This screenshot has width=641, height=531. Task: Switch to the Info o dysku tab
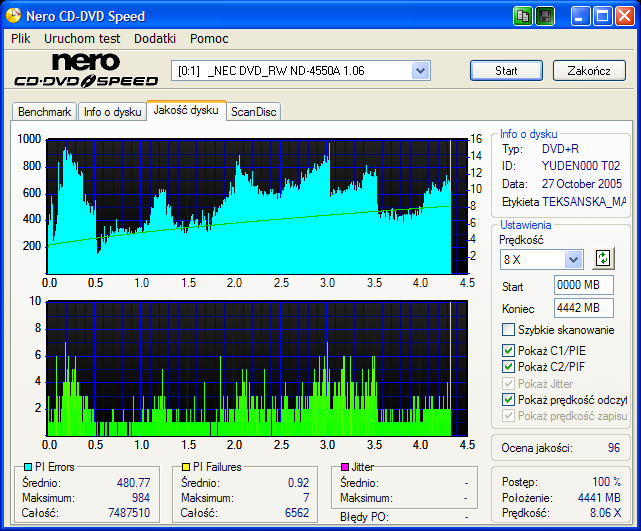point(112,112)
